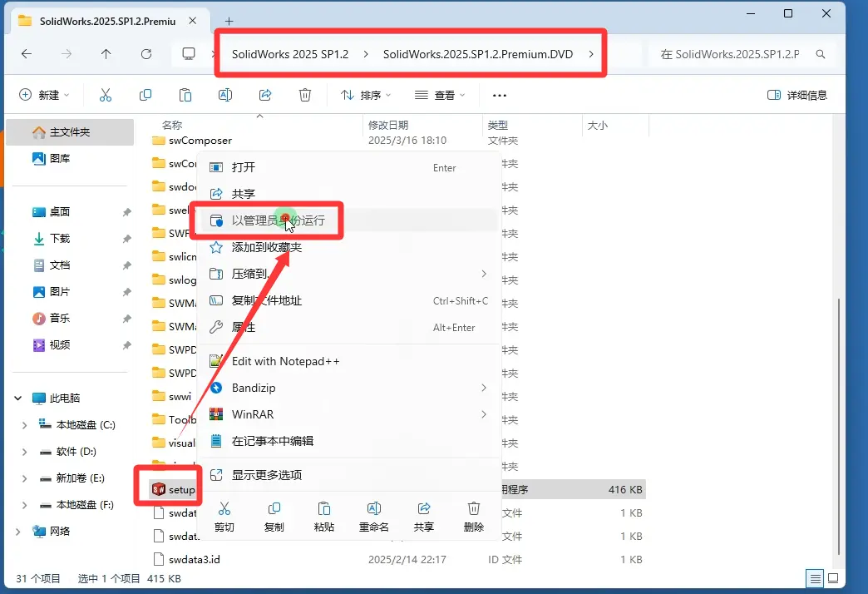Select the swComposer folder
This screenshot has width=868, height=594.
200,141
